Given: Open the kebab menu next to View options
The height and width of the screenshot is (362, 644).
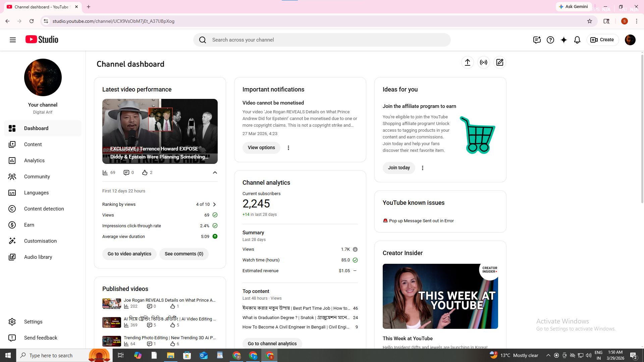Looking at the screenshot, I should [x=288, y=147].
